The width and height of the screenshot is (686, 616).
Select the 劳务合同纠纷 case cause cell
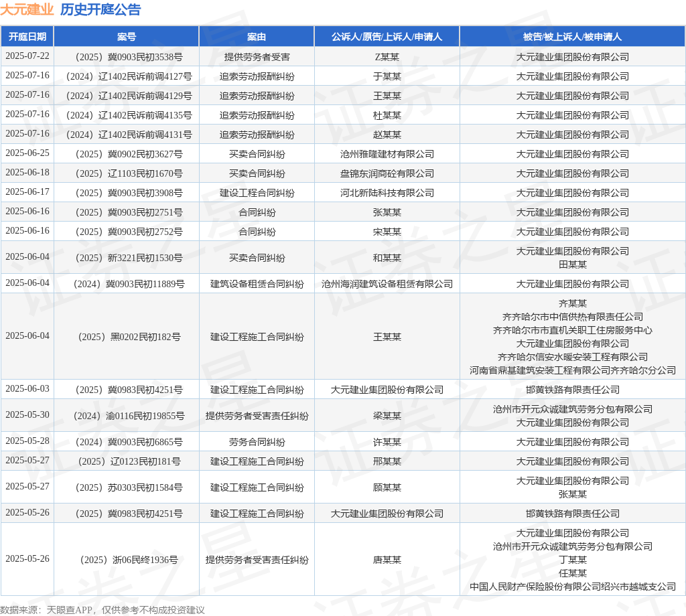[257, 442]
